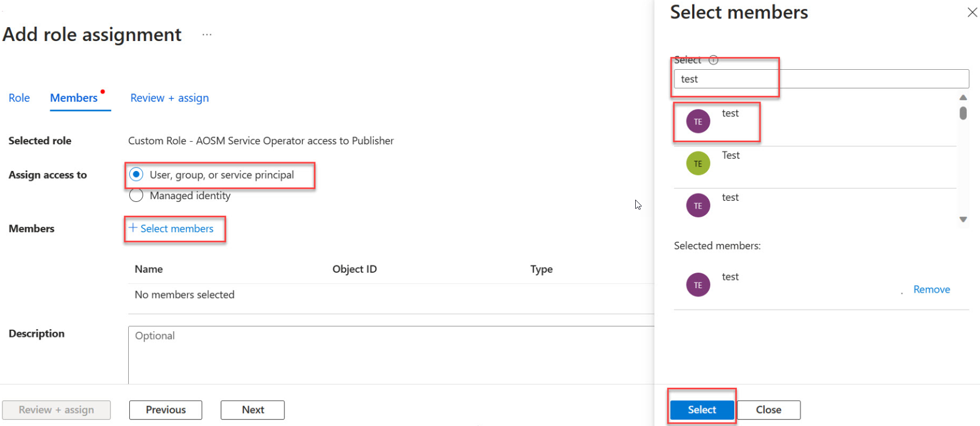Screen dimensions: 980x426
Task: Click the plus icon of Select members
Action: pyautogui.click(x=133, y=228)
